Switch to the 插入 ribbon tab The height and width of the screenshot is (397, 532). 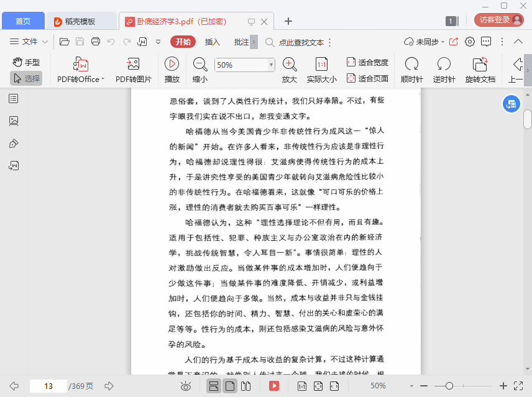(x=213, y=42)
